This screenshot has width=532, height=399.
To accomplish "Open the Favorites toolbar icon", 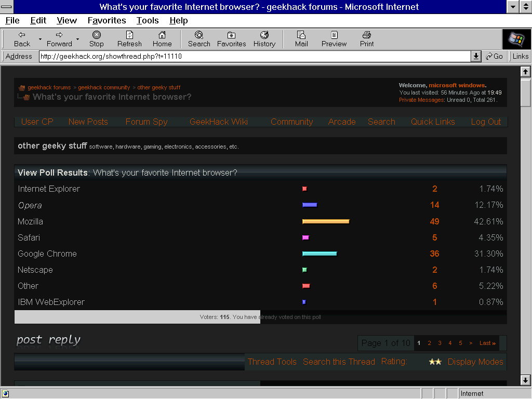I will click(231, 35).
